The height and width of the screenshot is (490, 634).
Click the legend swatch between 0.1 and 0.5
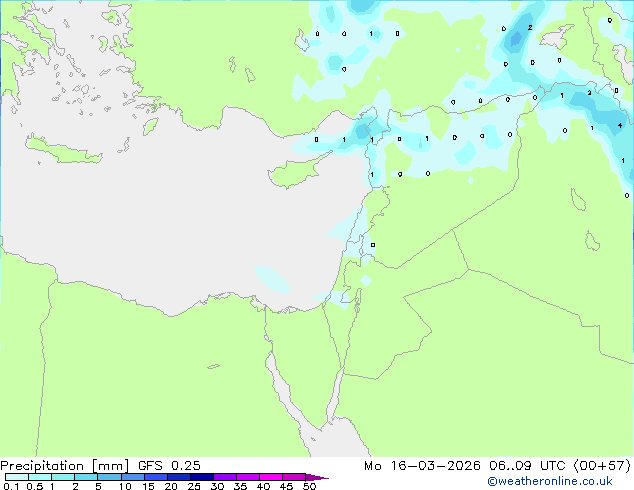coord(17,477)
